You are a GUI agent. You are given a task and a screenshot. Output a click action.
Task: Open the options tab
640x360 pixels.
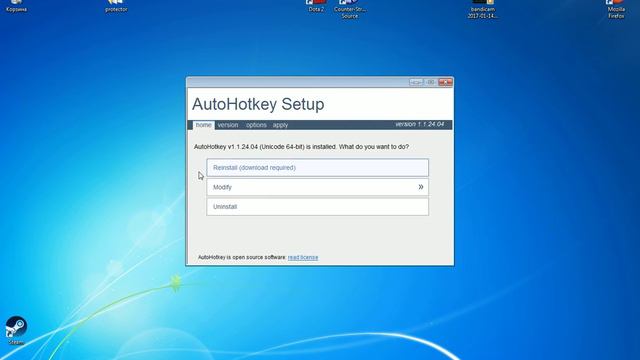tap(256, 125)
